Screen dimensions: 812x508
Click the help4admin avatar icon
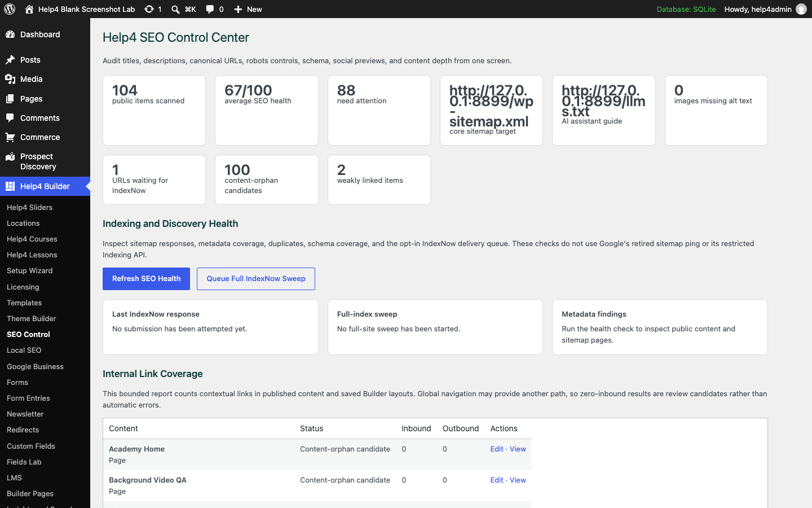[801, 9]
